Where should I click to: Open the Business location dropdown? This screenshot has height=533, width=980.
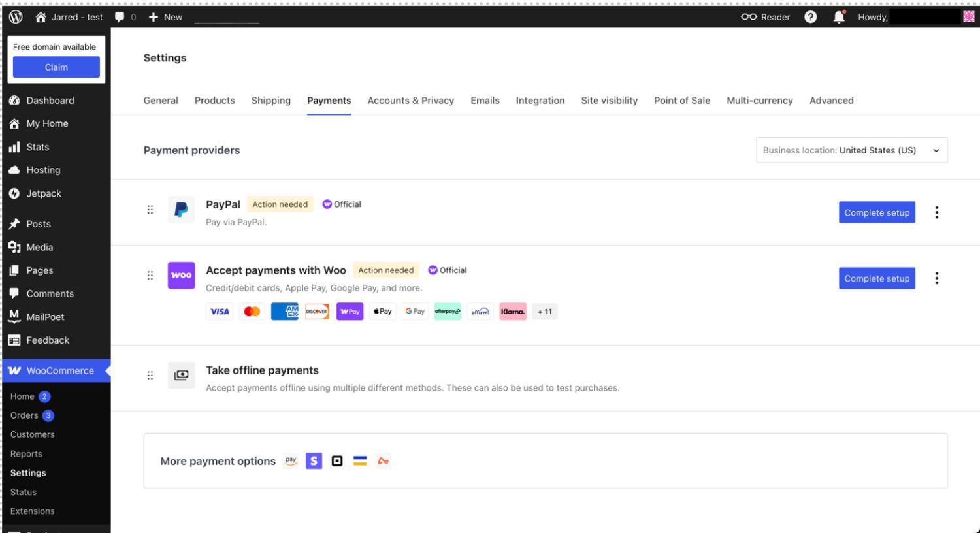851,150
